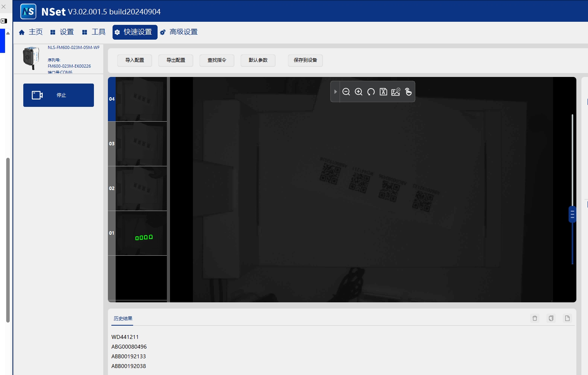Screen dimensions: 588x375
Task: Click the hand touch pointer icon
Action: (408, 92)
